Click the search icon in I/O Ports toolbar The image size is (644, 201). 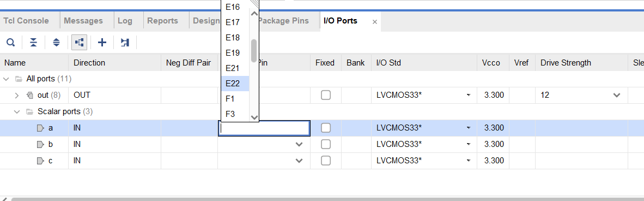(x=11, y=43)
